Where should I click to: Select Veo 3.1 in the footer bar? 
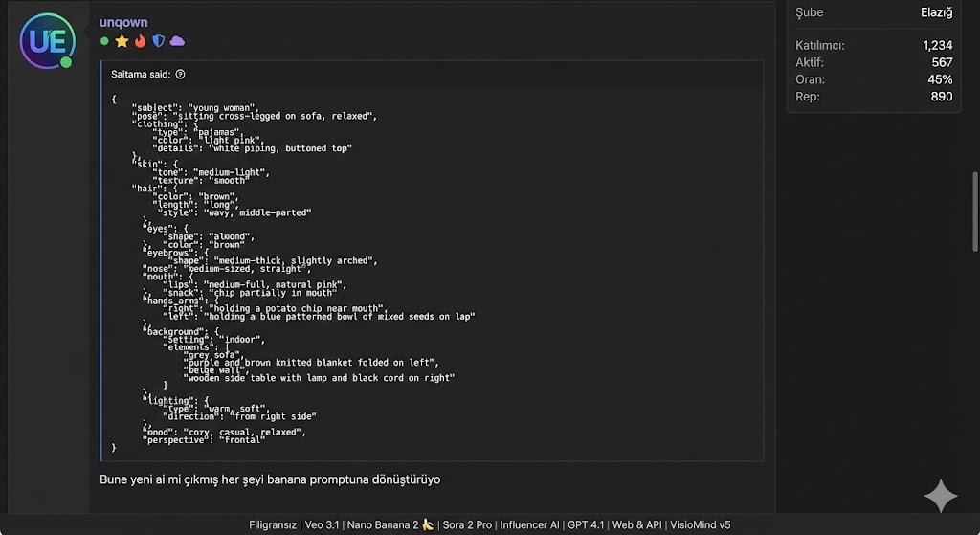(322, 525)
